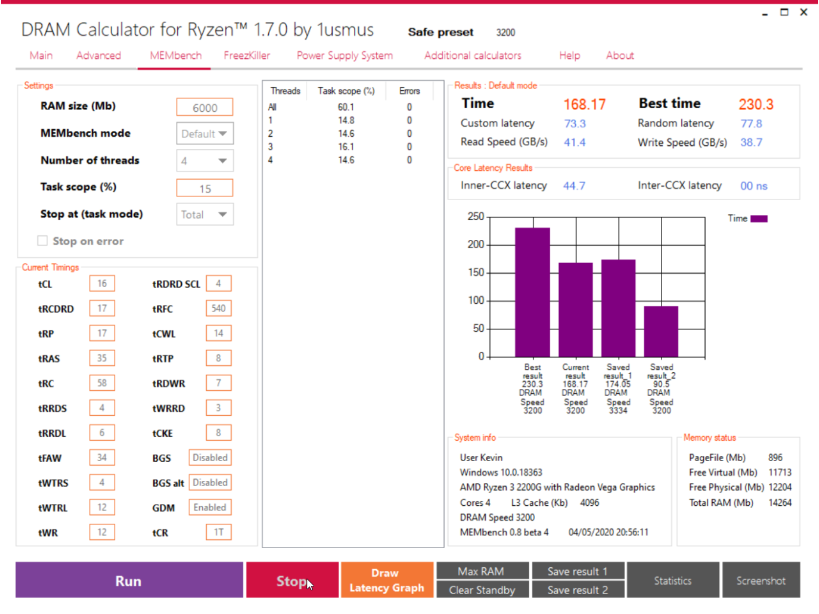Expand the MEMbench mode dropdown

point(205,134)
